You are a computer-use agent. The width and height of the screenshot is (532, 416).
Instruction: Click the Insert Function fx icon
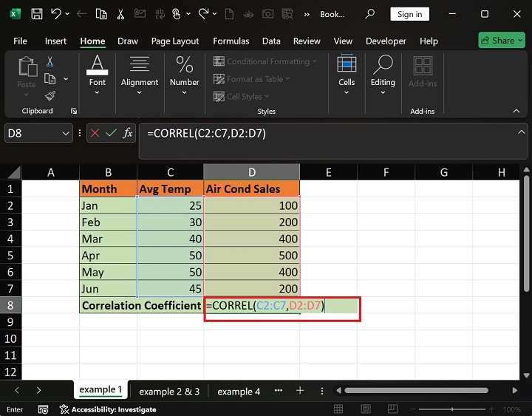(x=128, y=133)
